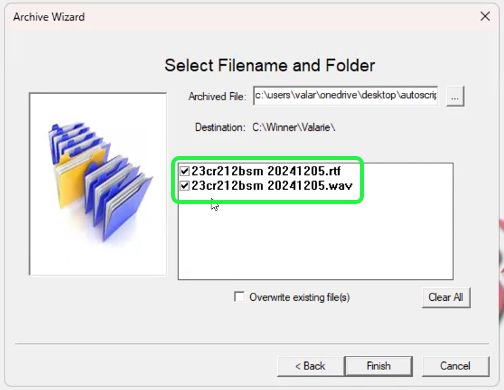Enable the Overwrite existing file(s) checkbox
Viewport: 504px width, 390px height.
pos(239,297)
